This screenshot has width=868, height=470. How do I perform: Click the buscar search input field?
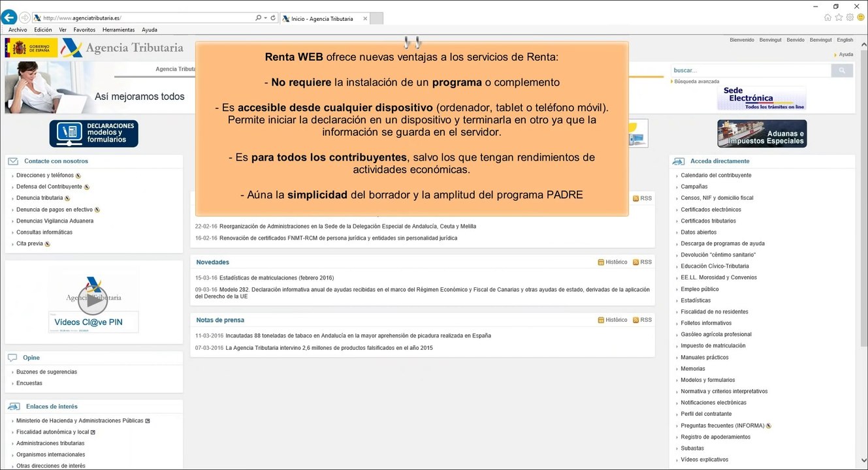coord(750,70)
